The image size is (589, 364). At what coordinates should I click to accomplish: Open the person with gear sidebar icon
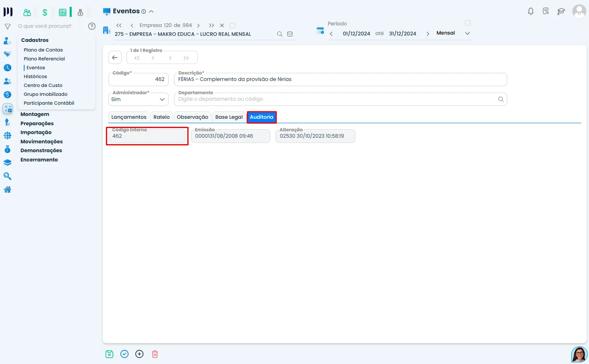coord(7,41)
